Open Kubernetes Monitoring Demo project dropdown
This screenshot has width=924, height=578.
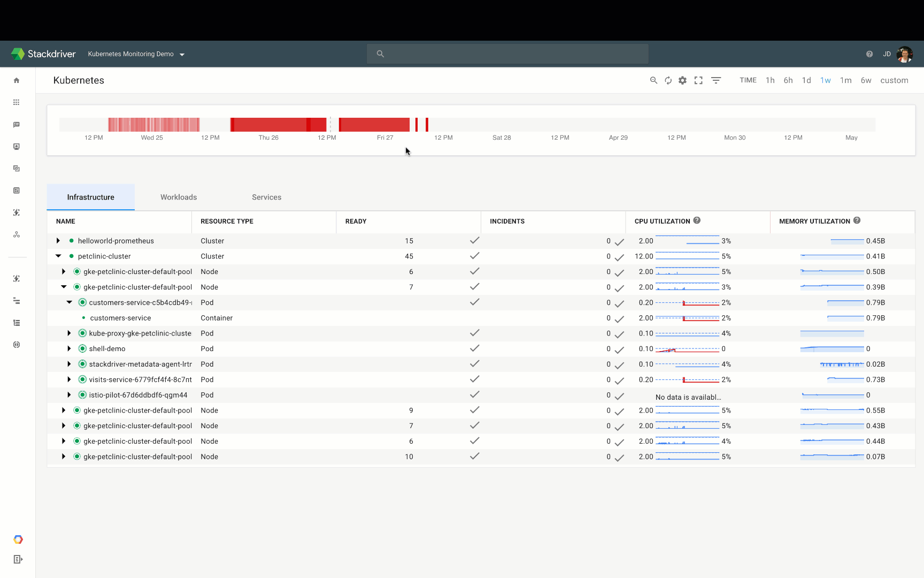tap(136, 54)
